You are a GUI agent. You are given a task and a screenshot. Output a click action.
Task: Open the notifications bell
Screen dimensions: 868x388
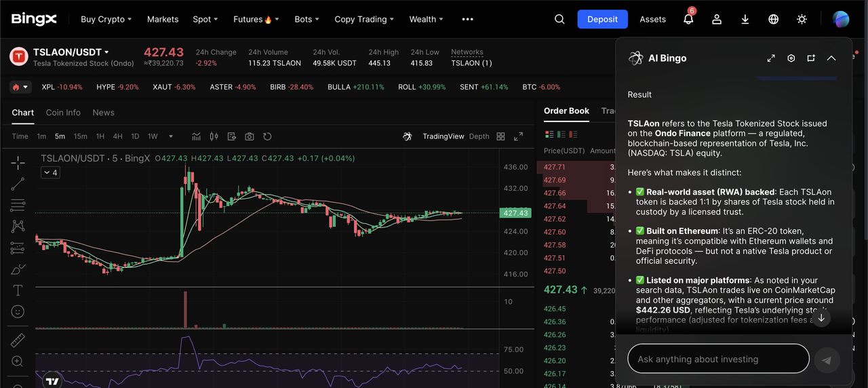click(688, 20)
